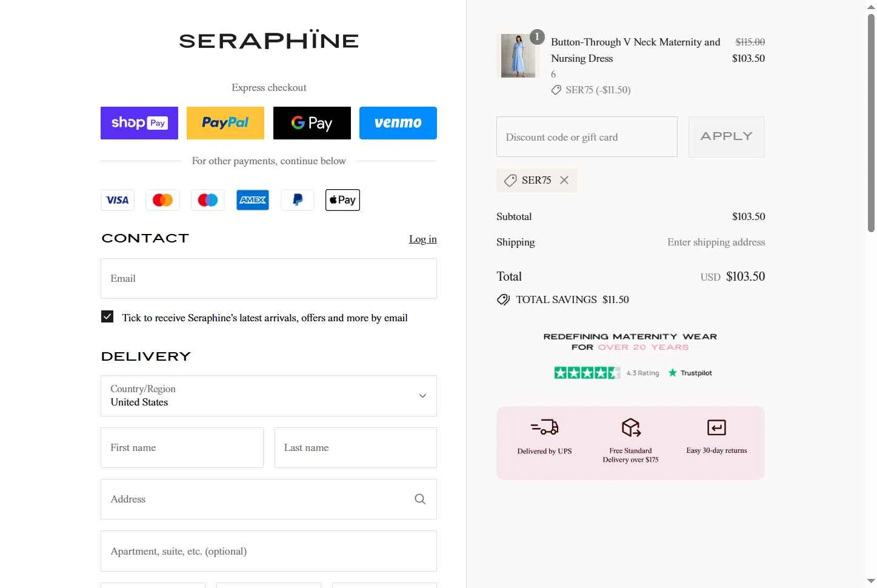Click the Visa card icon

point(118,200)
